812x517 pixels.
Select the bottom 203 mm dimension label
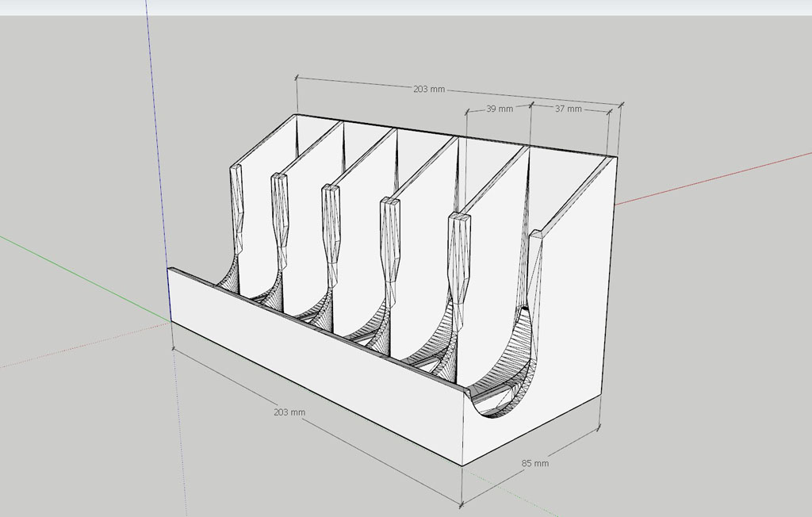(289, 412)
